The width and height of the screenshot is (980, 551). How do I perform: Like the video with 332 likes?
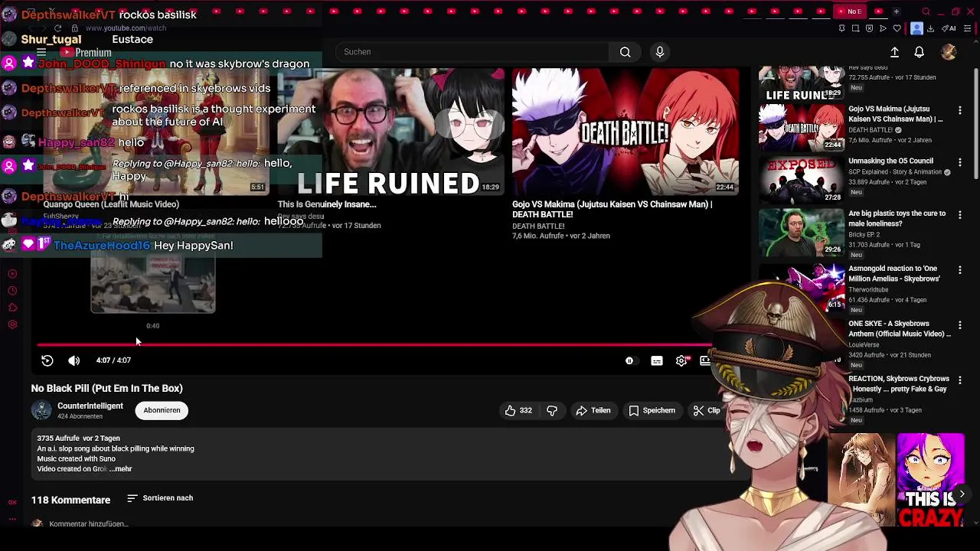(518, 411)
